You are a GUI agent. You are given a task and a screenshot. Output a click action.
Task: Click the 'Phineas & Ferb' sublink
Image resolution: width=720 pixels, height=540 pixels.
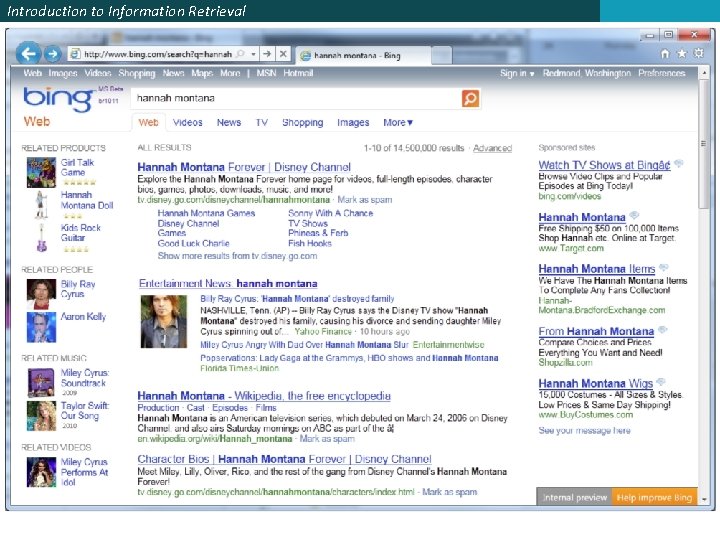click(318, 233)
